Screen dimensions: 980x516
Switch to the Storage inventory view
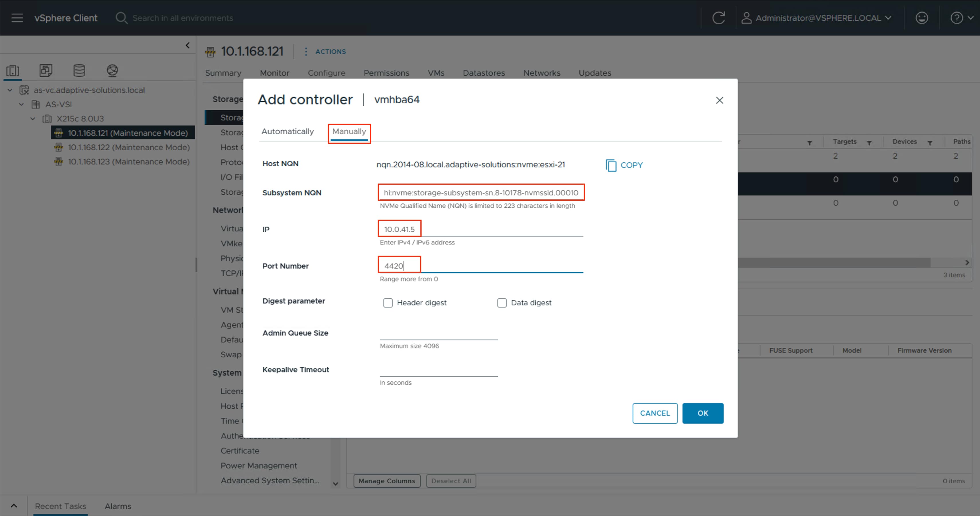(x=79, y=70)
